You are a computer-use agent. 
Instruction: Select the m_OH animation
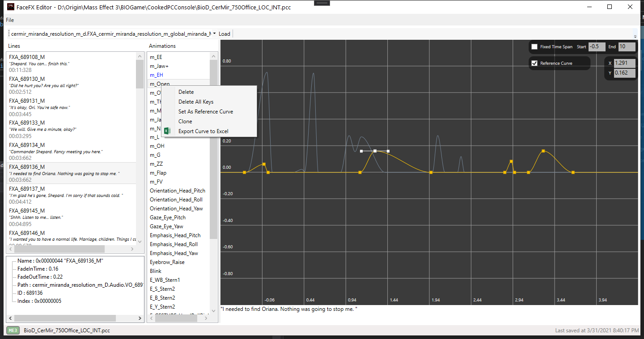[x=157, y=146]
